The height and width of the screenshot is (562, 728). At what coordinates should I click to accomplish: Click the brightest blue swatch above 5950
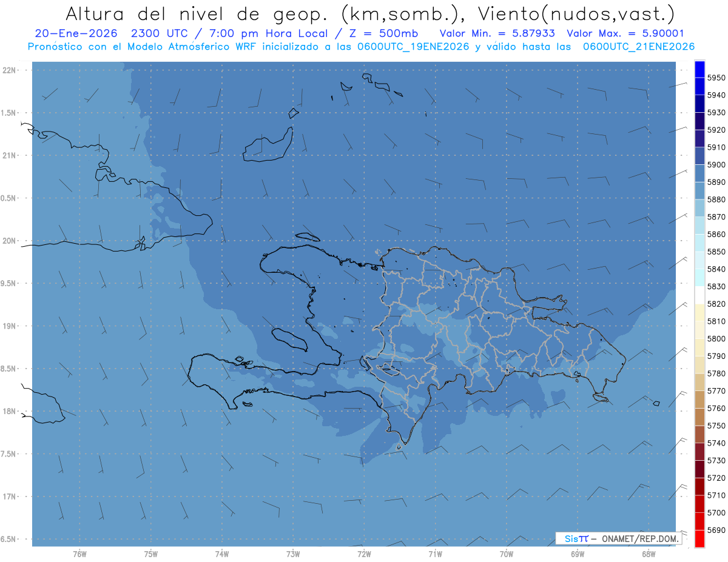click(x=699, y=69)
